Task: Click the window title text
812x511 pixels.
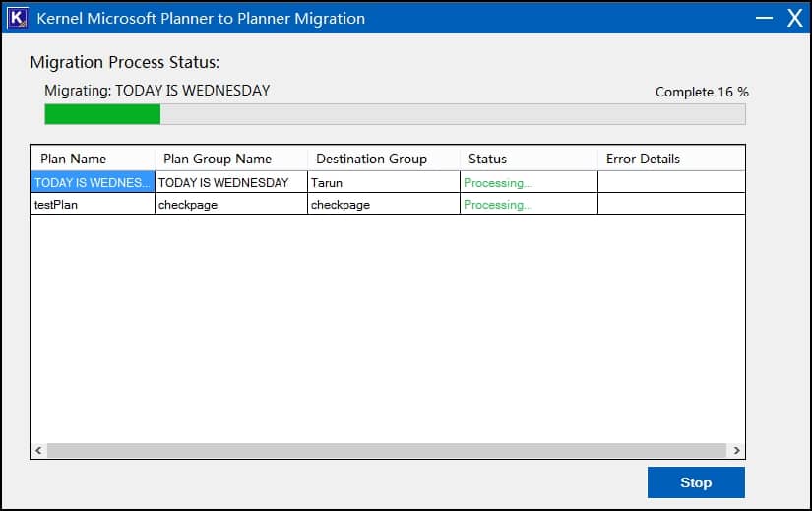Action: 201,18
